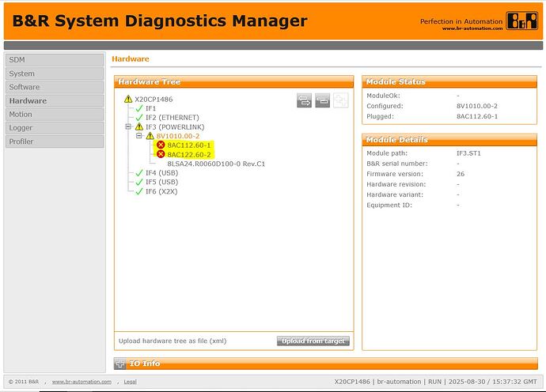Click the Configured value 8V1010.00-2
This screenshot has width=546, height=392.
(477, 106)
